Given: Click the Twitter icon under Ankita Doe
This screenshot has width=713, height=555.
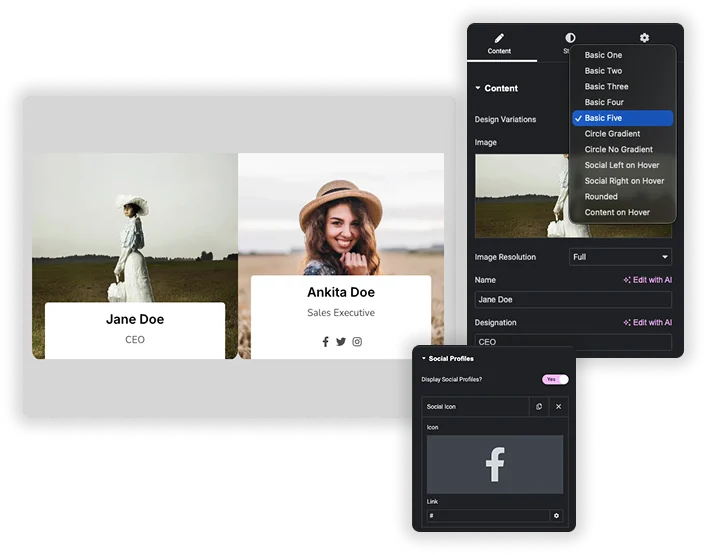Looking at the screenshot, I should (x=341, y=342).
